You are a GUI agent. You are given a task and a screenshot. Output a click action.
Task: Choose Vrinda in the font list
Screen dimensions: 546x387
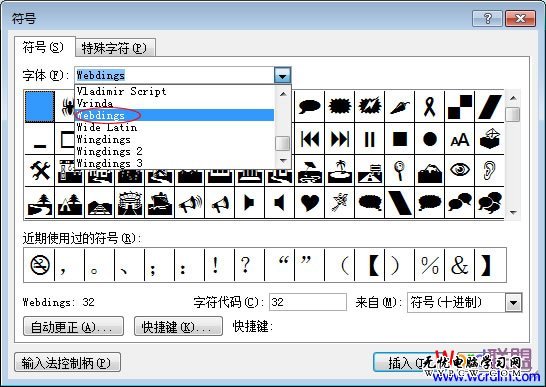point(174,103)
